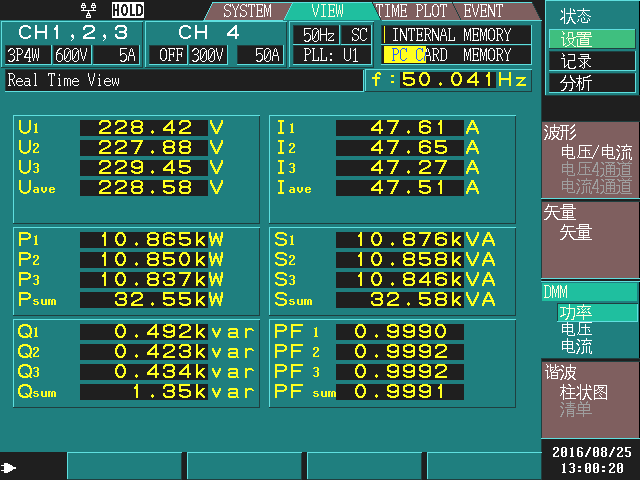Open the 50A current range for CH 4
The image size is (640, 480).
[267, 55]
